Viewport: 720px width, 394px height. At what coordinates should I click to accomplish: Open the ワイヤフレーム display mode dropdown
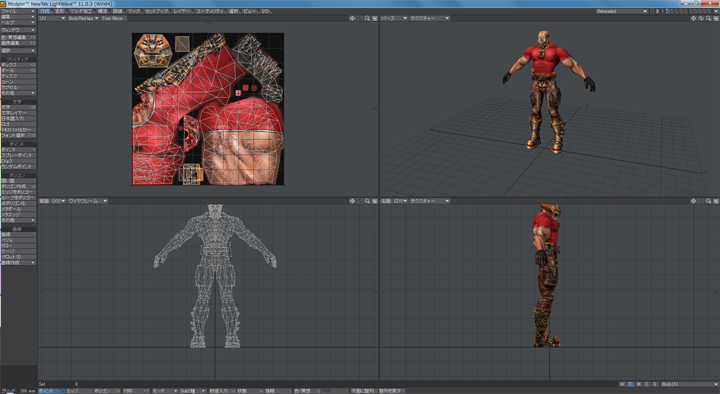pyautogui.click(x=88, y=201)
